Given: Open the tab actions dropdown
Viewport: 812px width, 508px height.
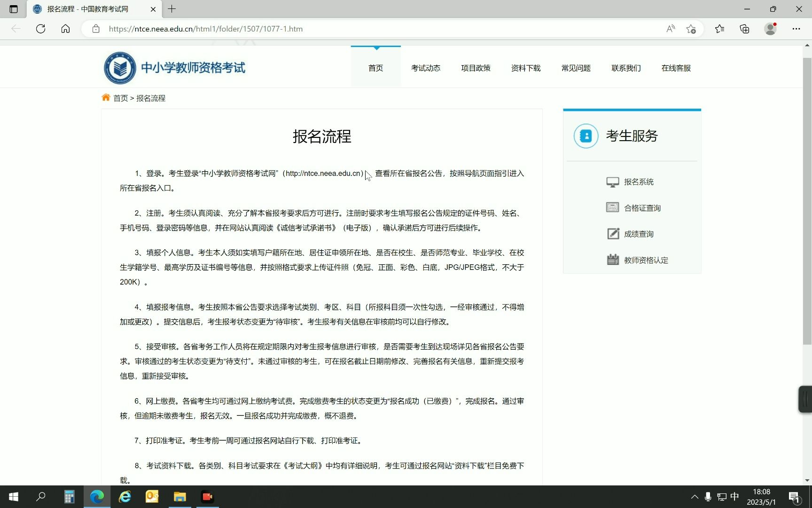Looking at the screenshot, I should 13,9.
